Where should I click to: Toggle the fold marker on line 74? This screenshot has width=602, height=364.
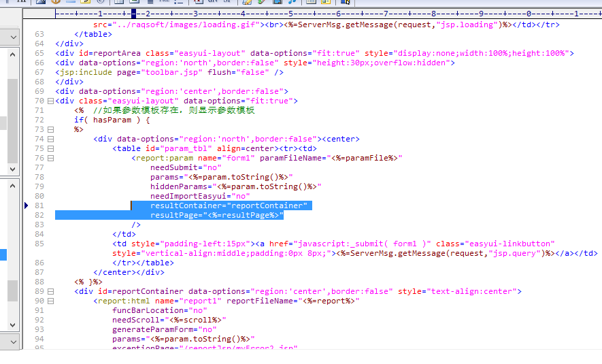(x=50, y=139)
